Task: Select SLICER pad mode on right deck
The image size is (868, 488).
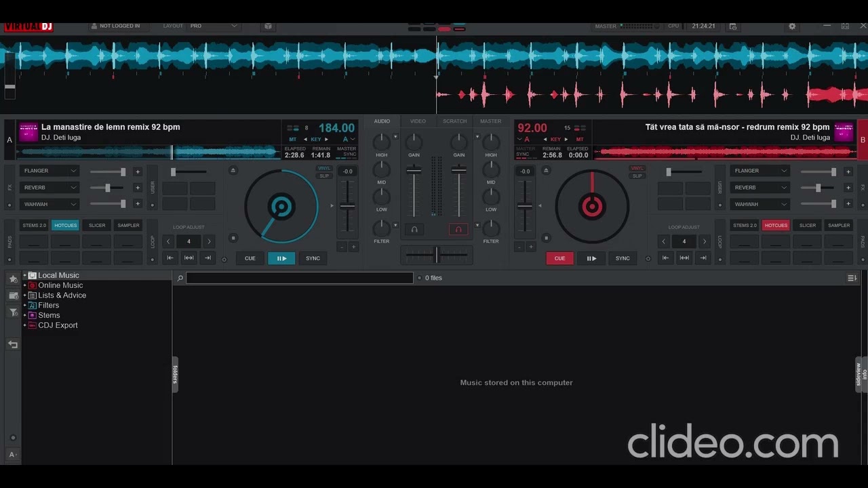Action: point(808,225)
